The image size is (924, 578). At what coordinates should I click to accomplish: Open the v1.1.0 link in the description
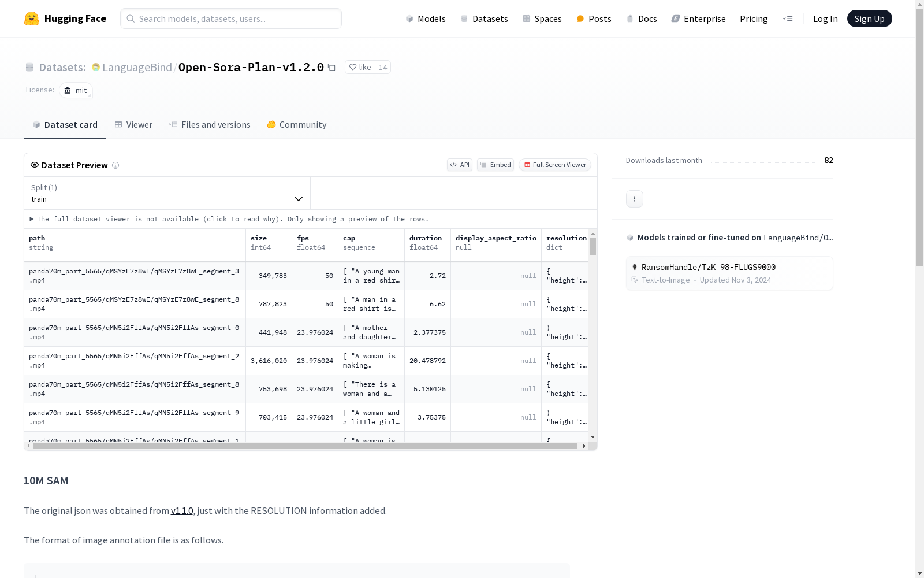(182, 511)
